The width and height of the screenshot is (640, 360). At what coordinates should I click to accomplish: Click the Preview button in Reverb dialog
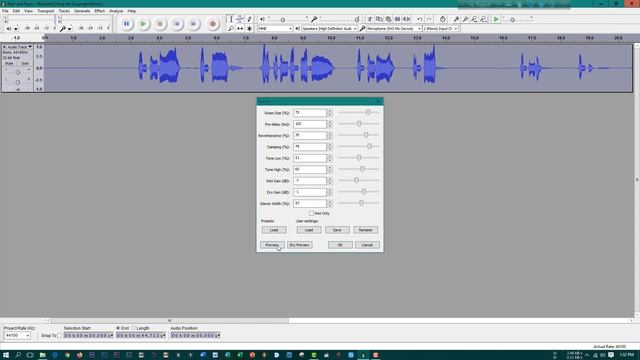[272, 245]
